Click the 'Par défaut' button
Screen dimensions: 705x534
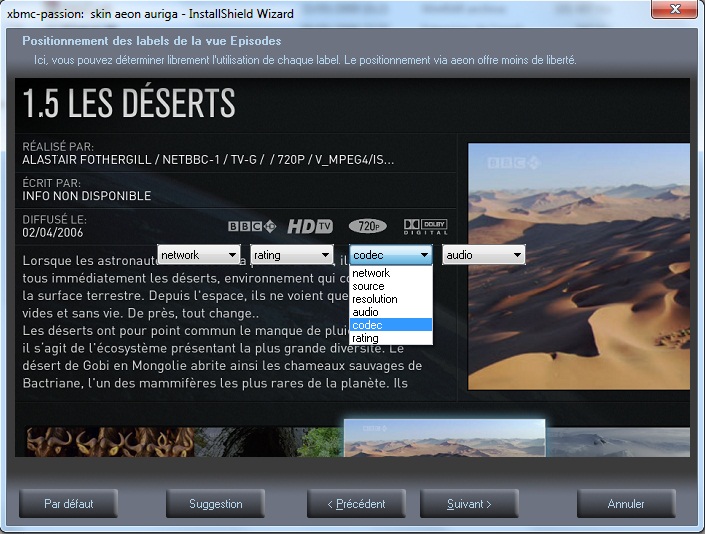click(x=69, y=503)
